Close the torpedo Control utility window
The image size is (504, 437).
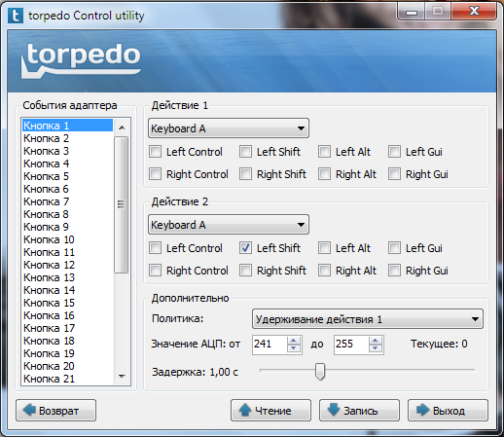(x=474, y=12)
